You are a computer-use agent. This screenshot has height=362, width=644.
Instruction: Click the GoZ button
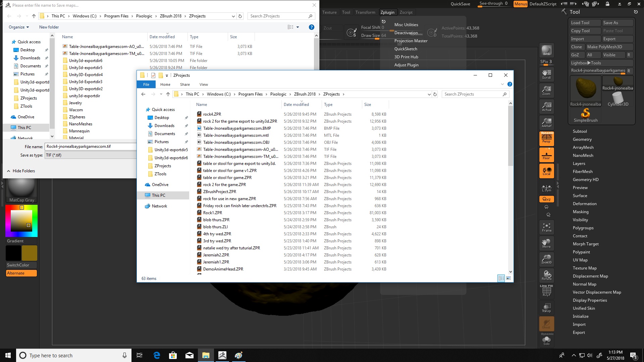pos(577,55)
